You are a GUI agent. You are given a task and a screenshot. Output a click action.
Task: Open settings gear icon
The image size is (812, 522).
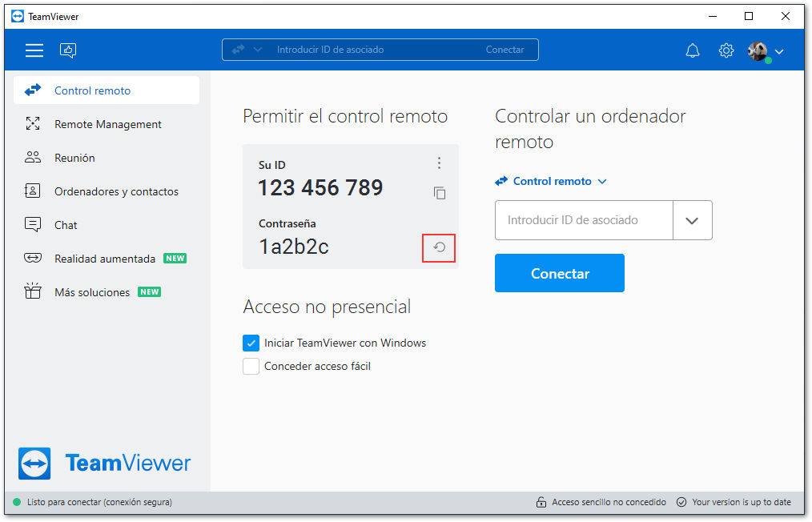click(726, 50)
